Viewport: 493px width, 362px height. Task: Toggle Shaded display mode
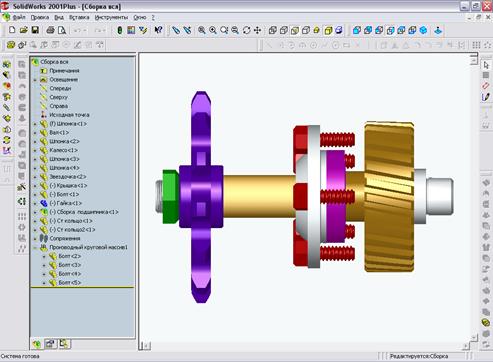coord(328,30)
